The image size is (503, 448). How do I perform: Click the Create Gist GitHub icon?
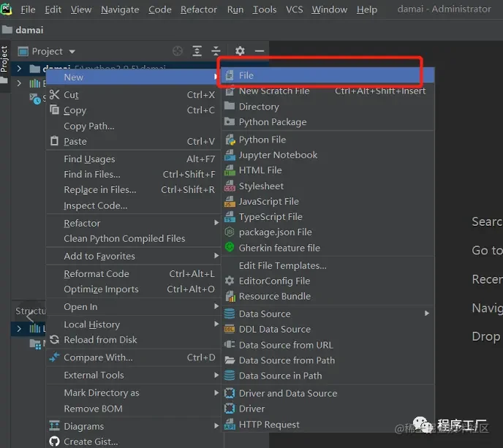(x=55, y=441)
